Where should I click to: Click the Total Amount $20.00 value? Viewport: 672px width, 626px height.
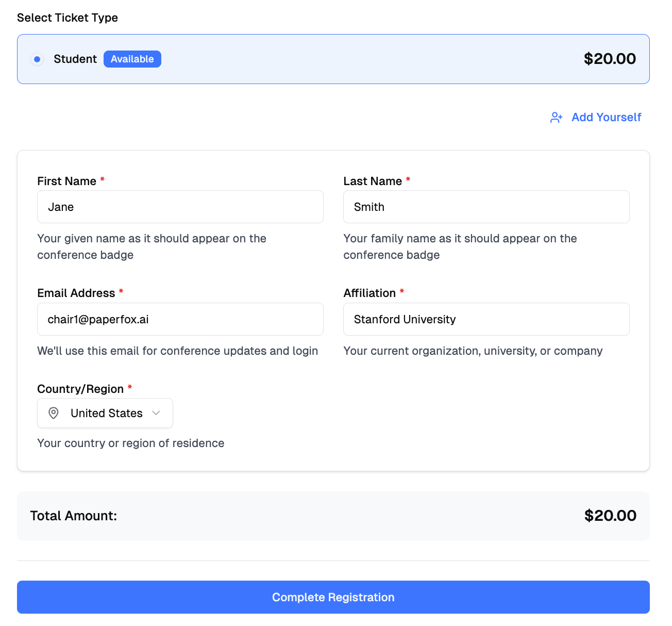point(610,516)
